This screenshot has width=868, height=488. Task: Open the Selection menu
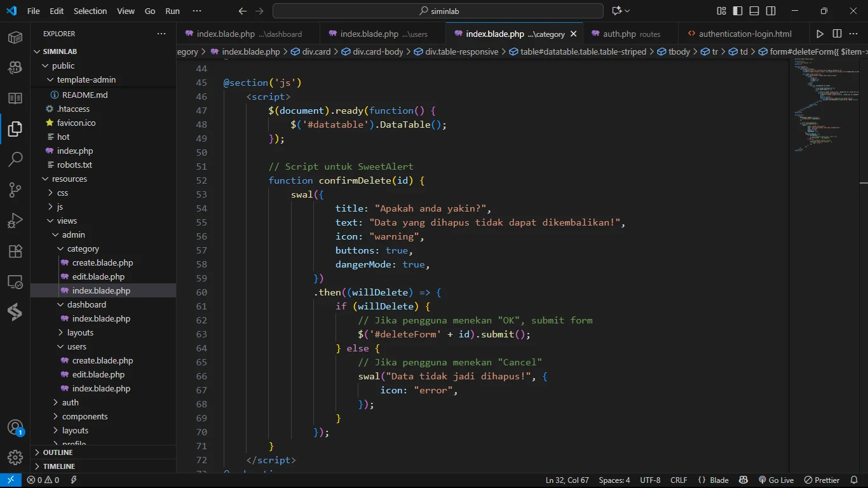coord(90,11)
